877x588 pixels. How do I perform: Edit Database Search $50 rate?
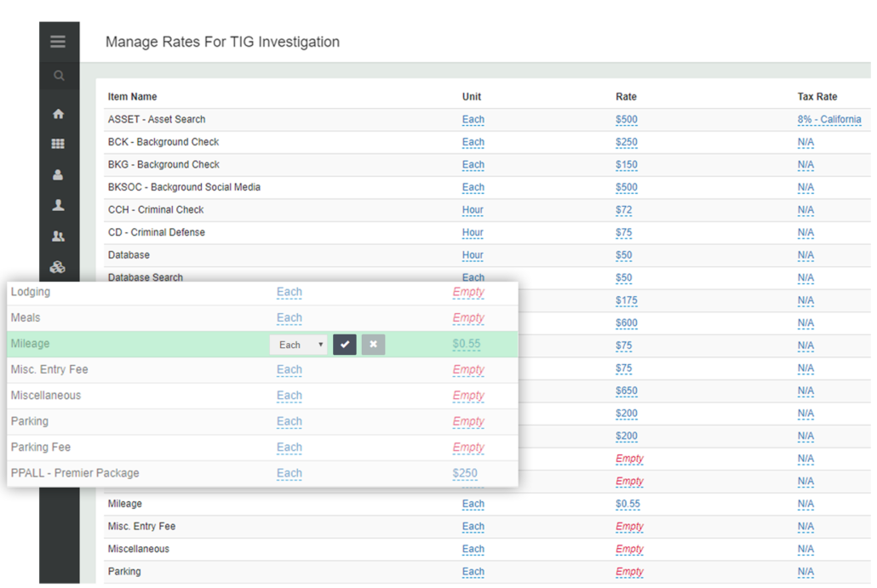[x=623, y=277]
